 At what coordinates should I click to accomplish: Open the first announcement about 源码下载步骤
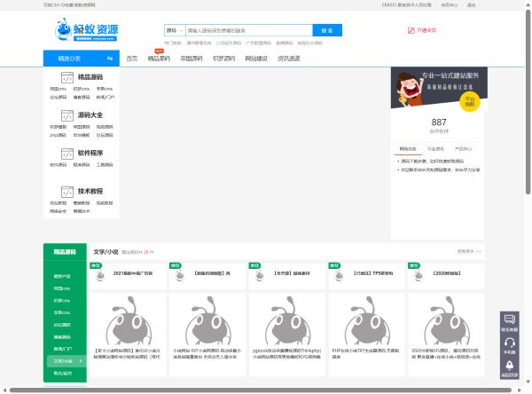click(x=433, y=161)
